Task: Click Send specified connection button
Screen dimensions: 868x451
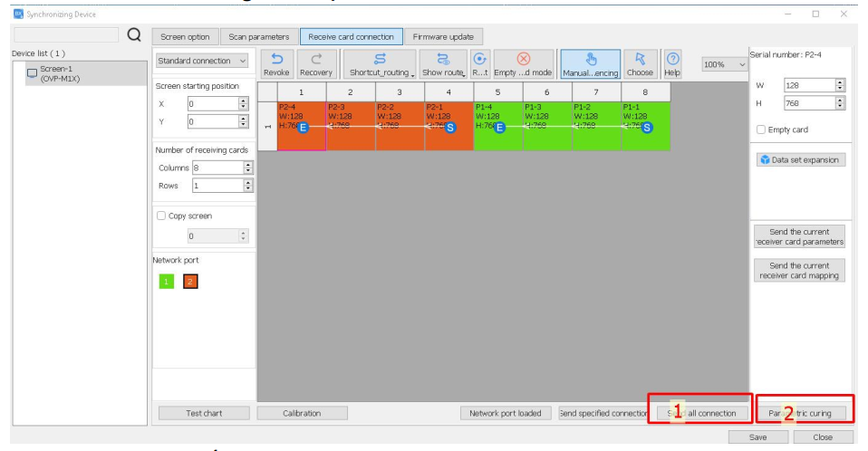Action: [603, 413]
